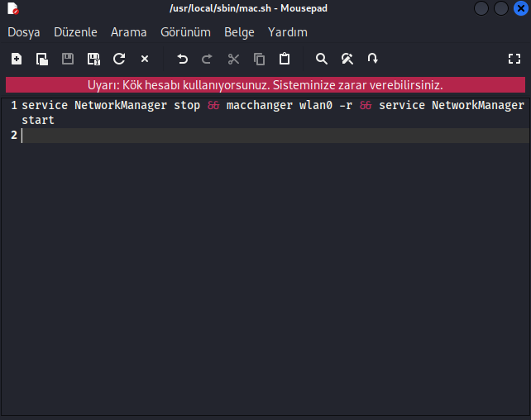Create a new document via toolbar icon
The height and width of the screenshot is (420, 531).
coord(17,59)
